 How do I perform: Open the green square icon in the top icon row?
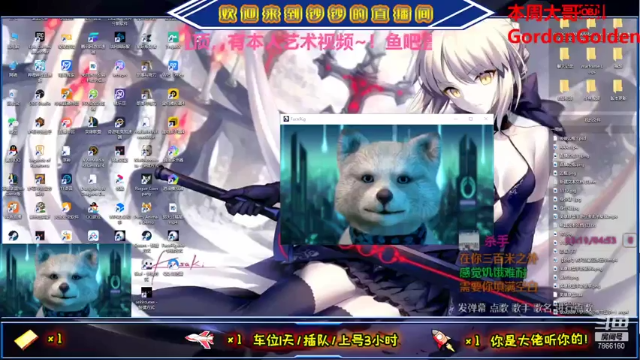(x=173, y=38)
